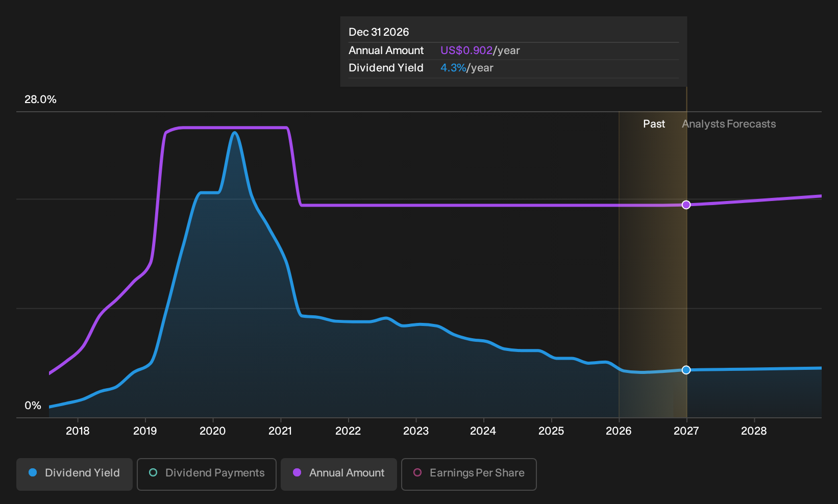Click the 2027 x-axis year label
The image size is (838, 504).
[x=686, y=431]
